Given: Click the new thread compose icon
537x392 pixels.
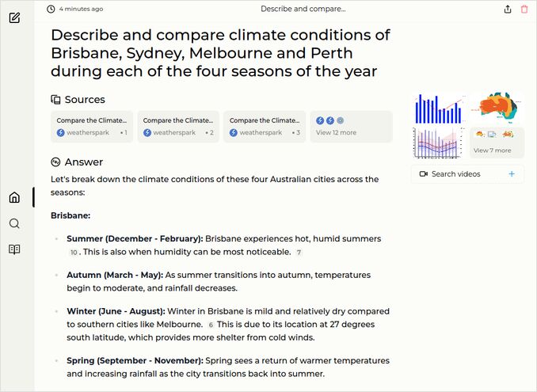Looking at the screenshot, I should tap(14, 17).
